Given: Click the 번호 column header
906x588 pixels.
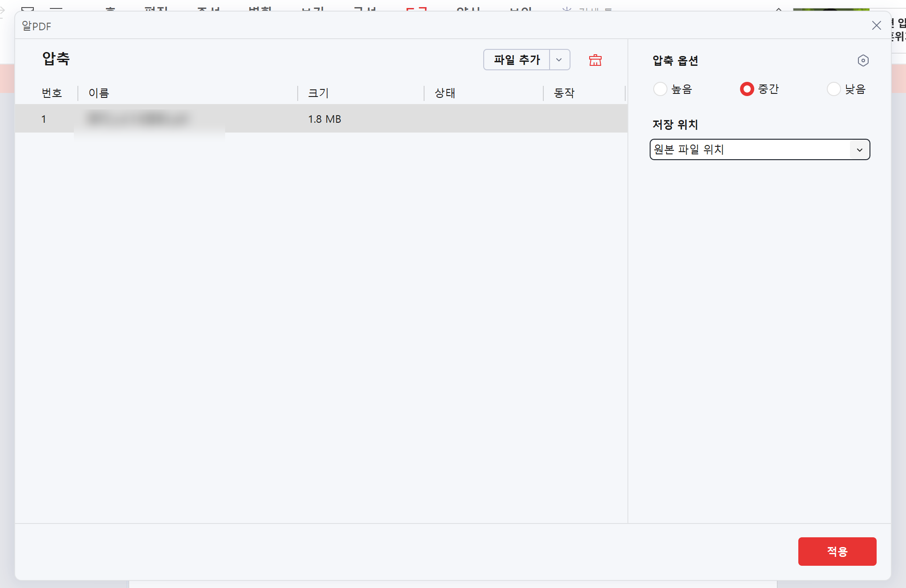Looking at the screenshot, I should (x=52, y=93).
